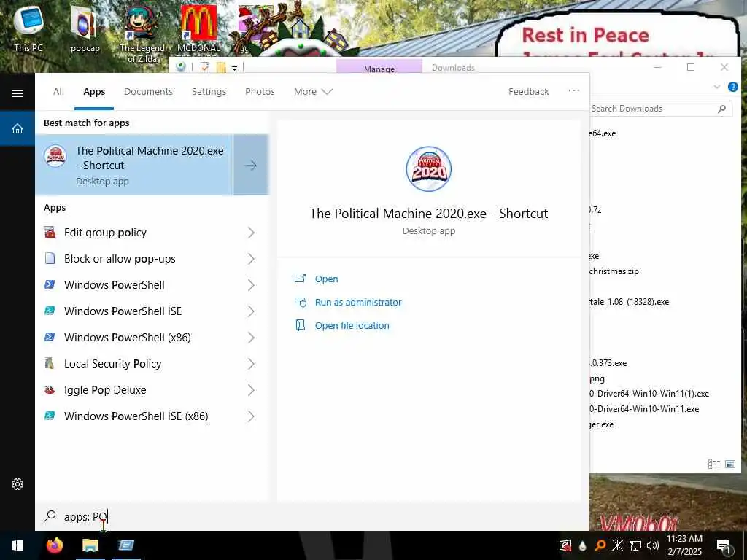Click the Windows Start button
Screen dimensions: 747x560
(x=18, y=545)
